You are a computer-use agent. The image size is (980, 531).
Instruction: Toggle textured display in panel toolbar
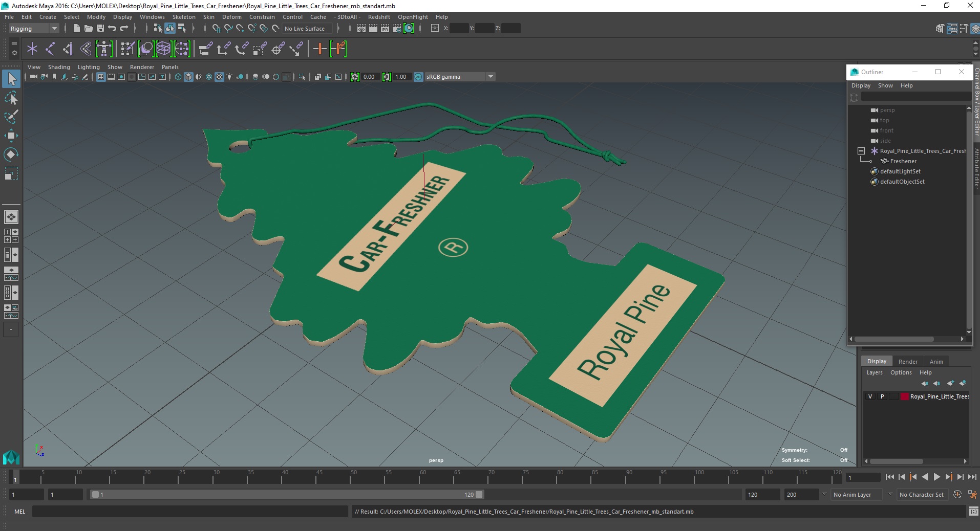pos(219,77)
